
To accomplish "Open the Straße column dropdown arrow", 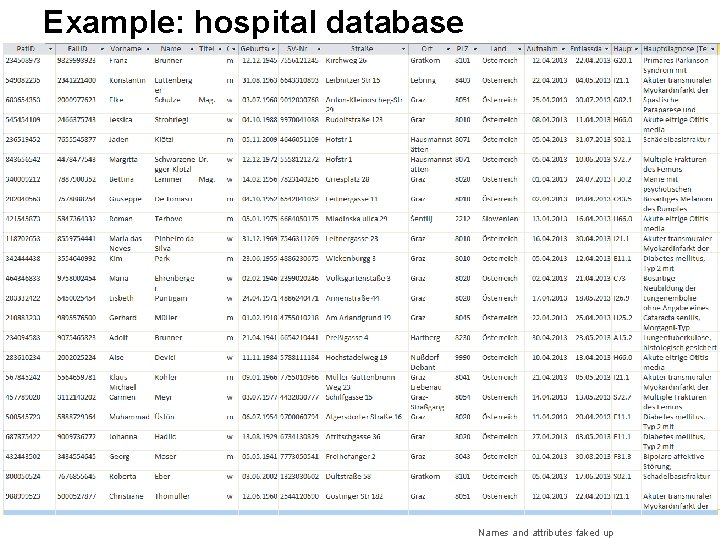I will click(x=403, y=49).
